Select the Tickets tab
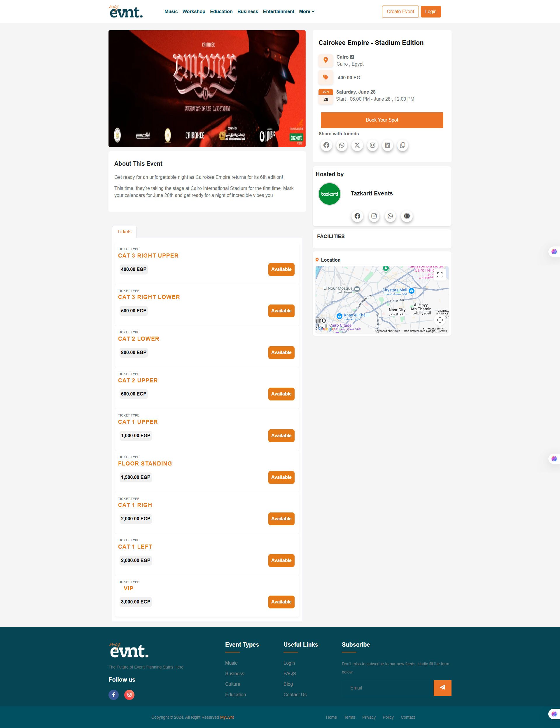Screen dimensions: 560x728 [x=124, y=232]
